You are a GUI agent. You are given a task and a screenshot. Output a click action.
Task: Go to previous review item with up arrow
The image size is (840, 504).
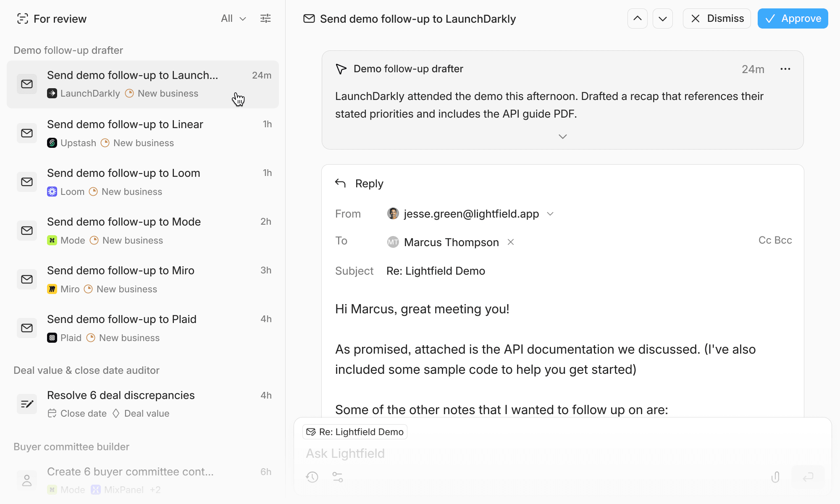point(638,18)
